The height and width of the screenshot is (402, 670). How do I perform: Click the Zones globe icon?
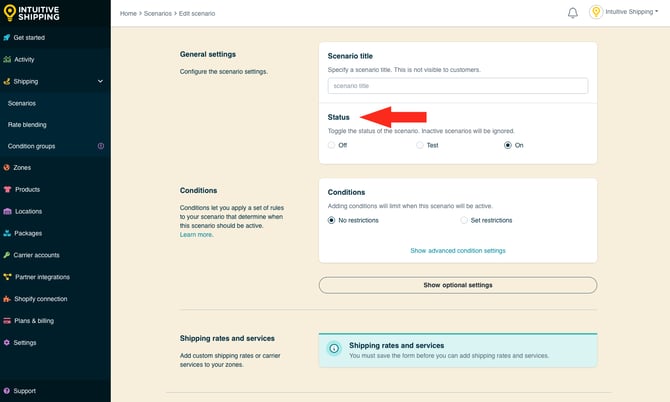7,168
